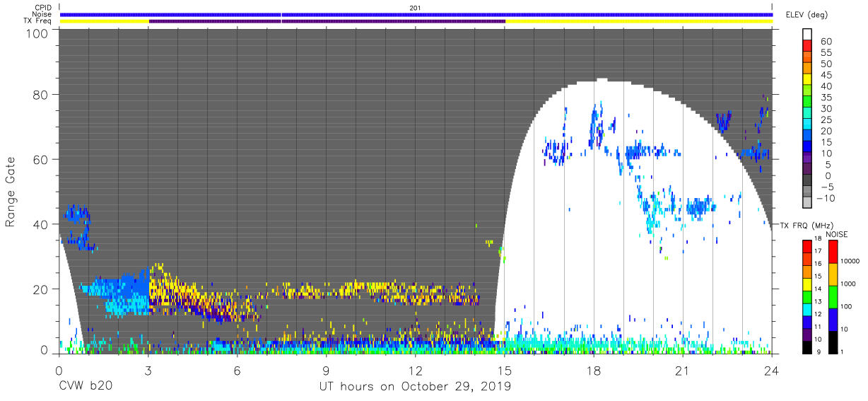Click the 30 label on the ELEV scale
868x401 pixels.
[826, 108]
